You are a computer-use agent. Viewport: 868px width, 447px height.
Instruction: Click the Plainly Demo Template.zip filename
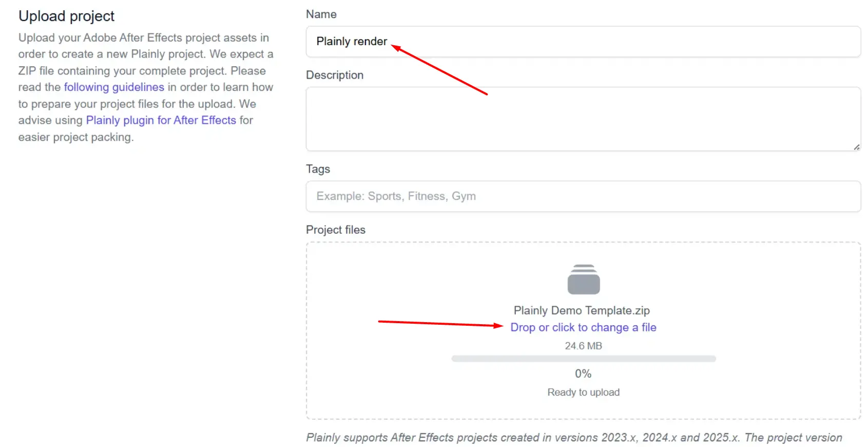coord(582,310)
